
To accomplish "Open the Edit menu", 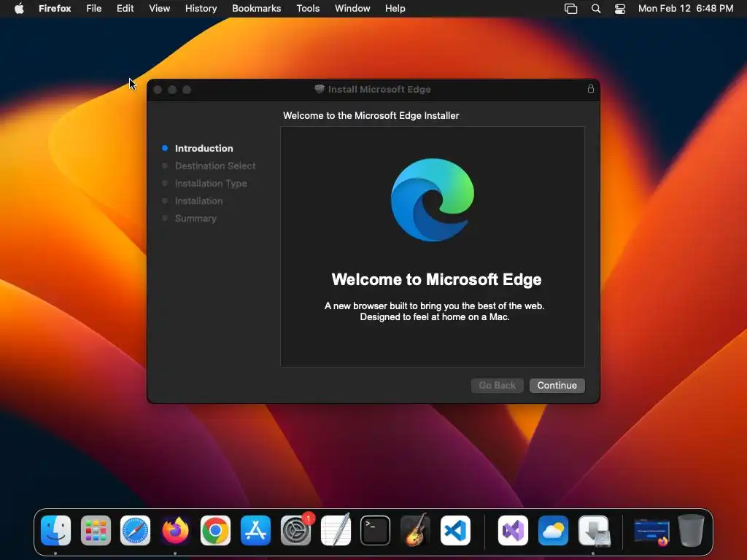I will click(x=125, y=8).
